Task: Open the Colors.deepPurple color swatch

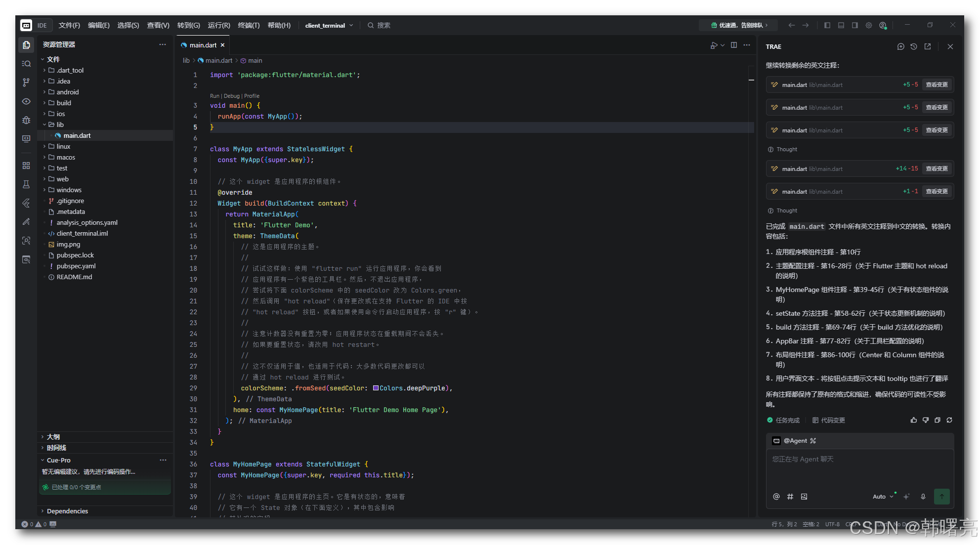Action: pyautogui.click(x=376, y=388)
